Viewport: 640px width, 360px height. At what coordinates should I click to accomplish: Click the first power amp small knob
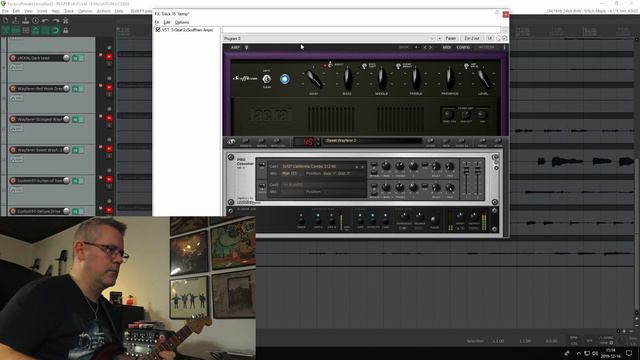point(449,115)
